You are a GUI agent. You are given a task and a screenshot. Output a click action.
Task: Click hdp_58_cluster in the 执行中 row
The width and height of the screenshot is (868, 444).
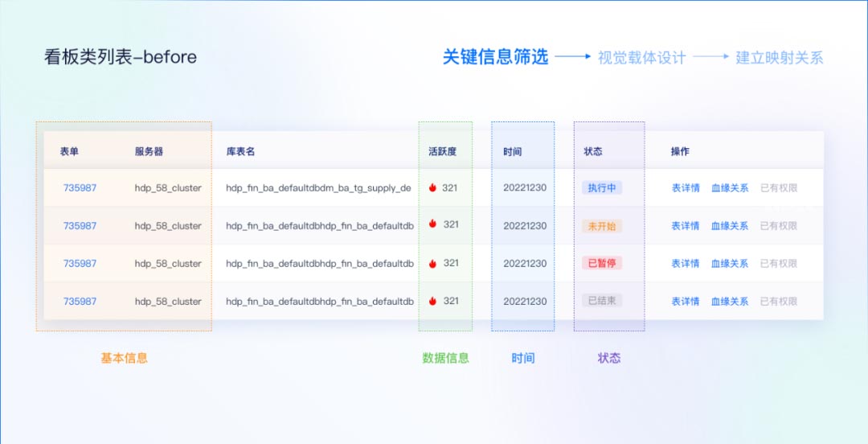point(168,188)
